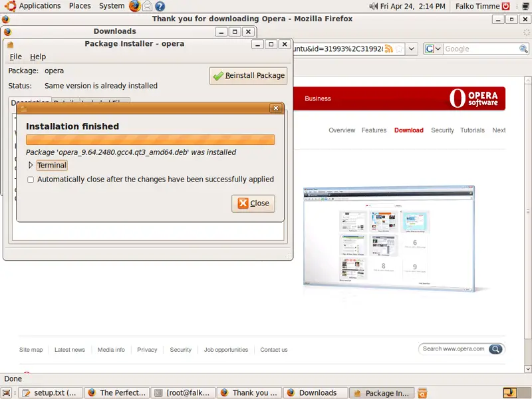Open the help icon in the top panel

(160, 6)
